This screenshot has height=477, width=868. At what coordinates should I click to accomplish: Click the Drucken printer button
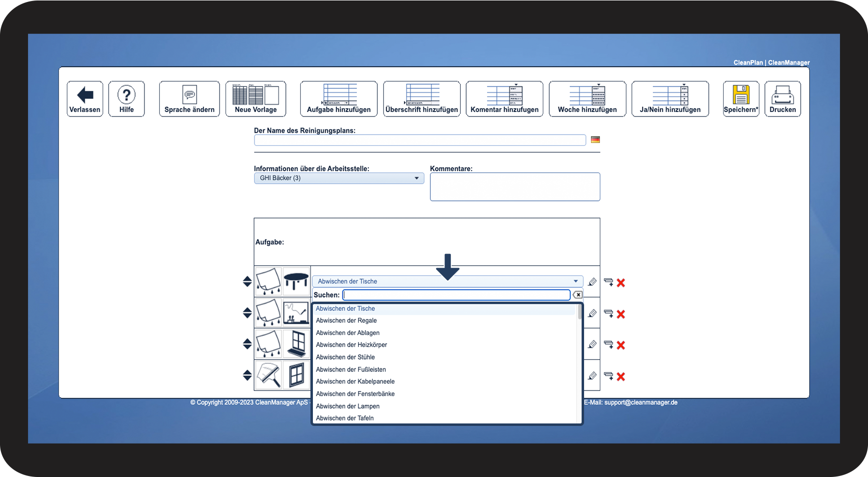tap(783, 99)
